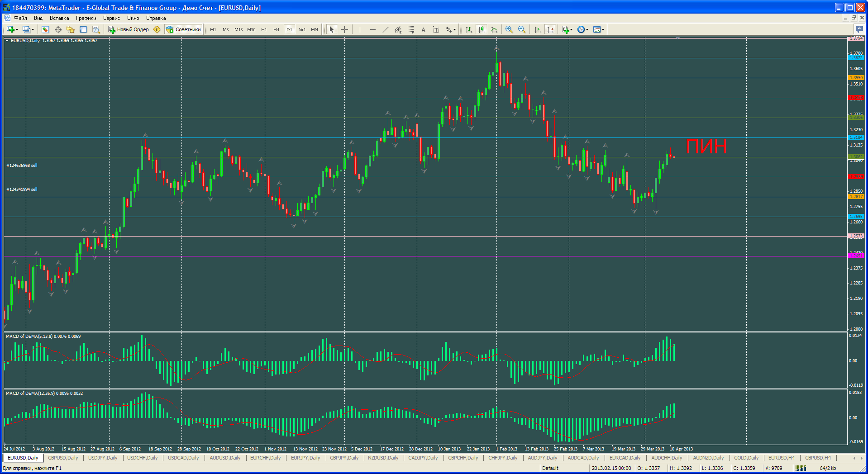Screen dimensions: 868x474
Task: Select the horizontal line drawing tool
Action: tap(372, 29)
